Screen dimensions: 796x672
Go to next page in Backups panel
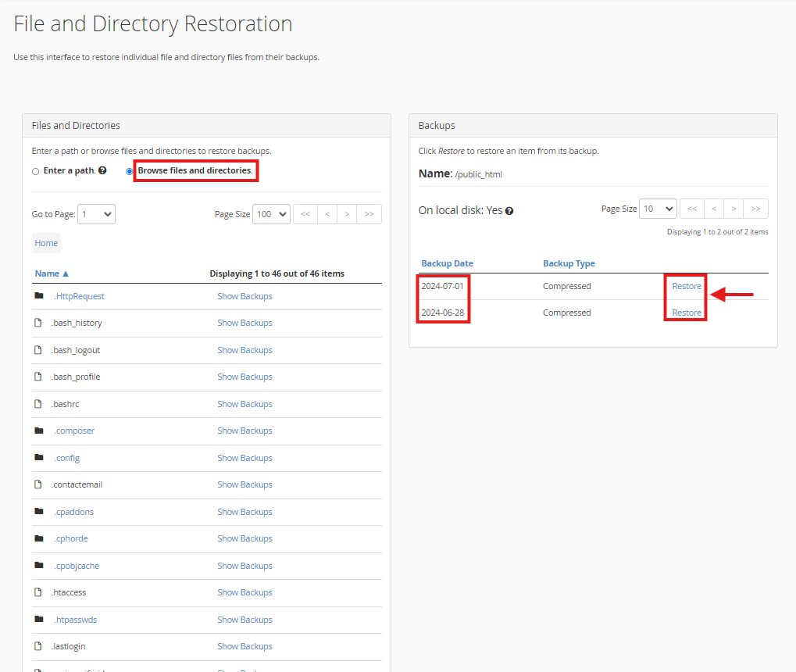(x=734, y=209)
